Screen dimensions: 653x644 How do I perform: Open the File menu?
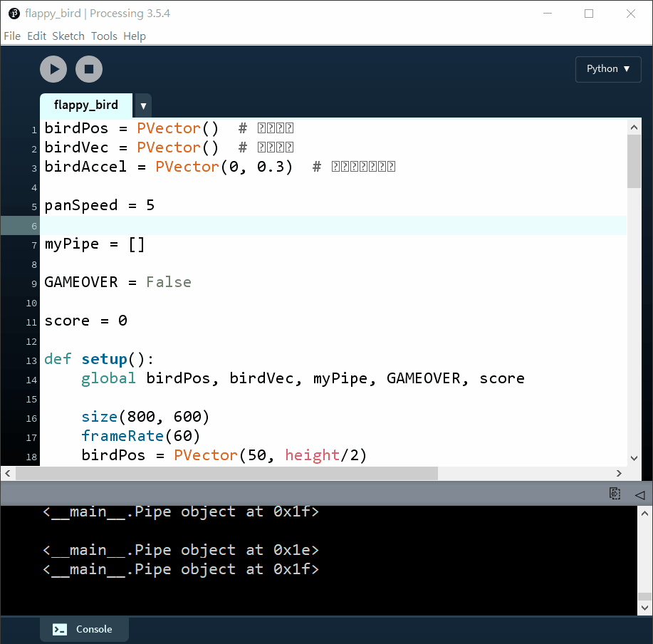tap(12, 36)
